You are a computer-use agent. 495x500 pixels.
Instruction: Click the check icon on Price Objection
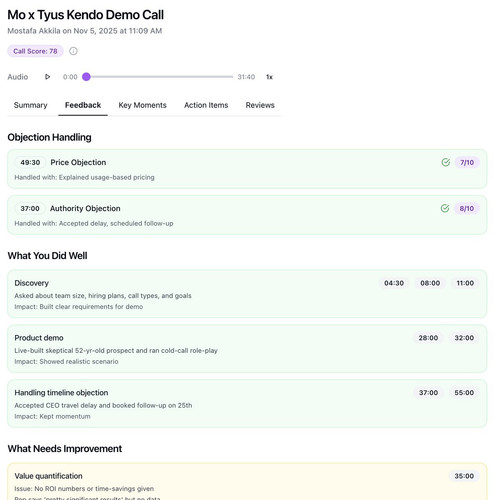[446, 162]
